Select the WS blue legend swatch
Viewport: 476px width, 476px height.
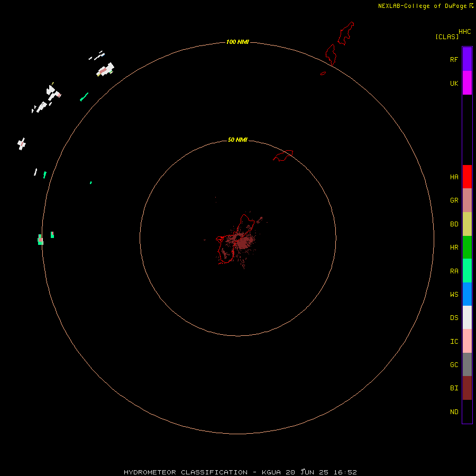click(x=467, y=294)
